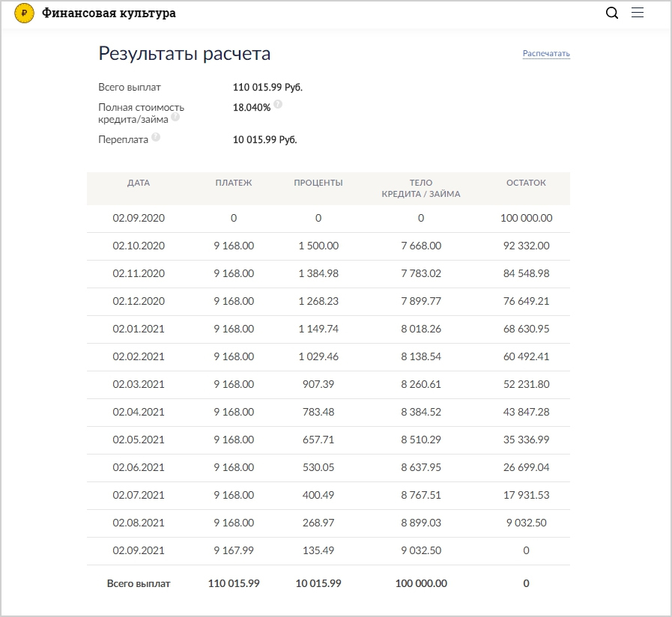Click the Распечатать link
The height and width of the screenshot is (617, 672).
click(546, 54)
